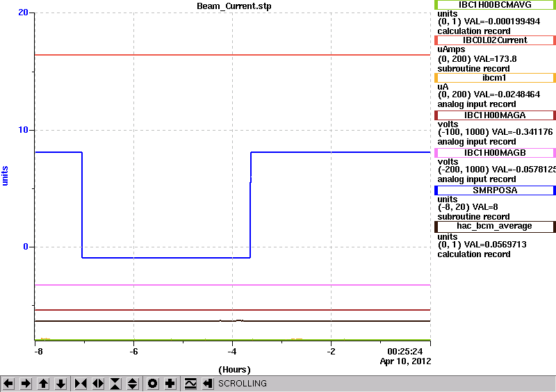The image size is (556, 392).
Task: Select the hac_bcm_average legend label
Action: [495, 227]
